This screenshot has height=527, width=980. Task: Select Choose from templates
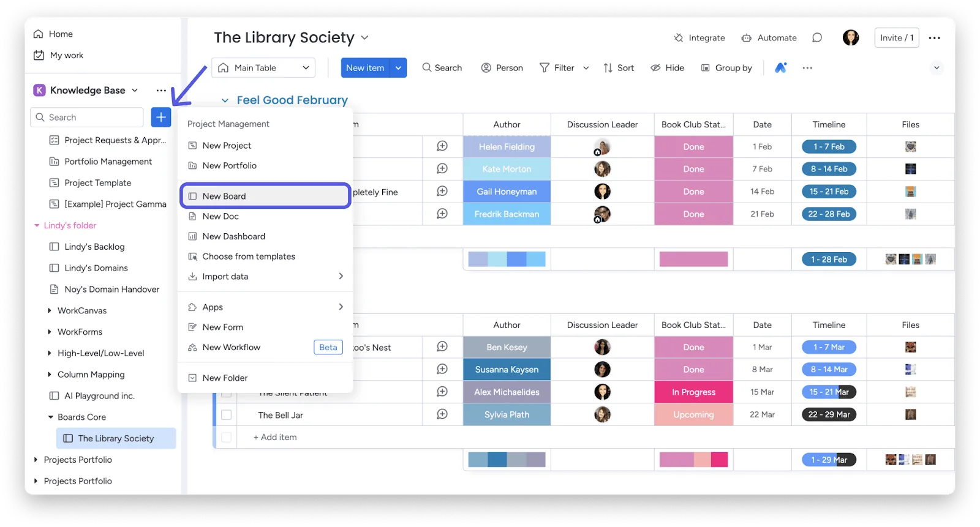pos(266,257)
